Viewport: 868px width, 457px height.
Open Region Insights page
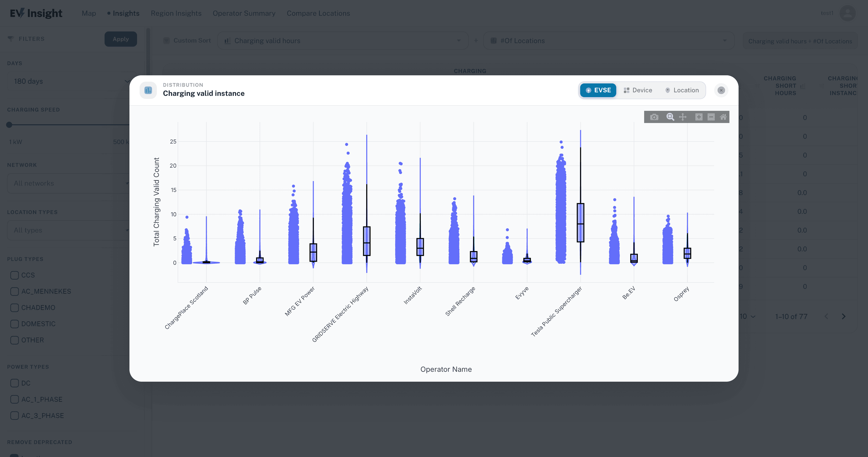click(176, 13)
